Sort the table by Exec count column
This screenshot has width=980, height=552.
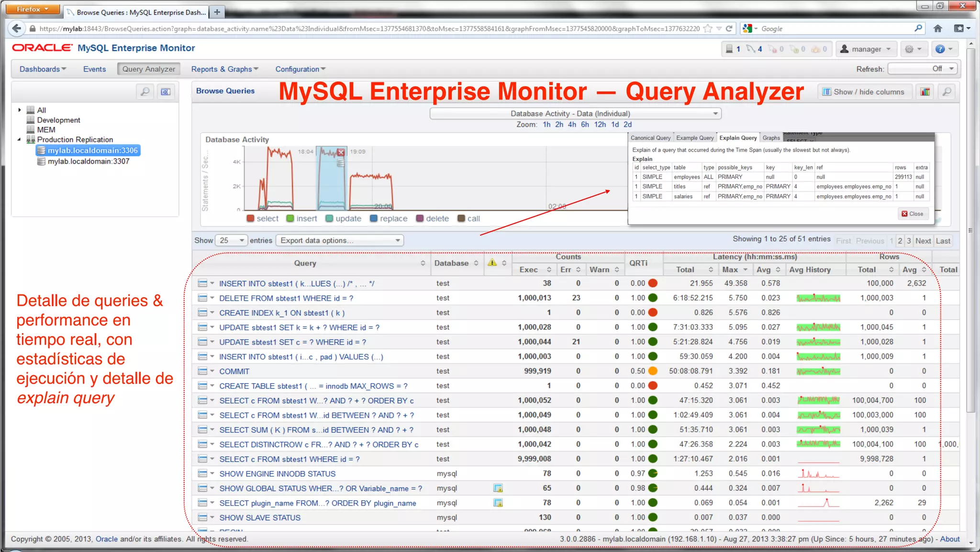pos(534,270)
